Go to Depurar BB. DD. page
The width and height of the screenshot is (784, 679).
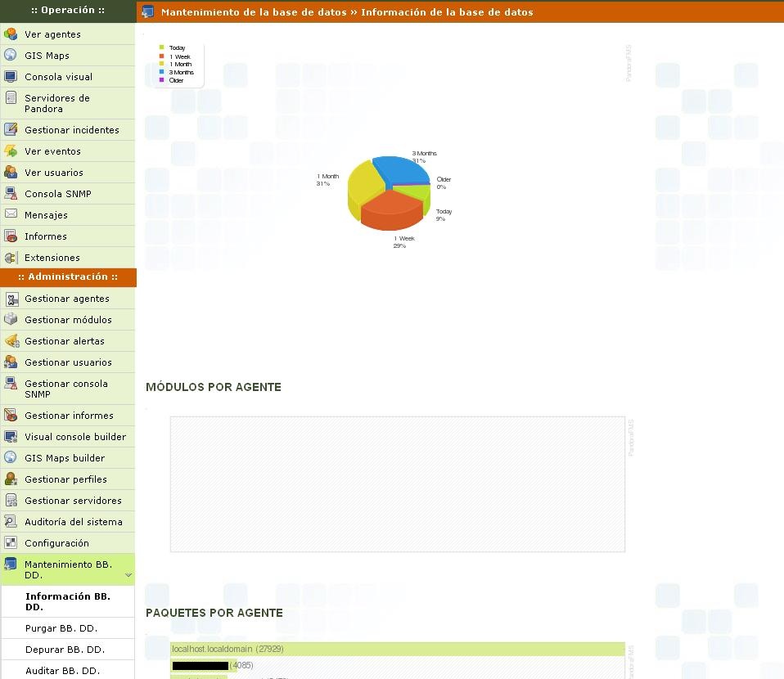click(65, 650)
